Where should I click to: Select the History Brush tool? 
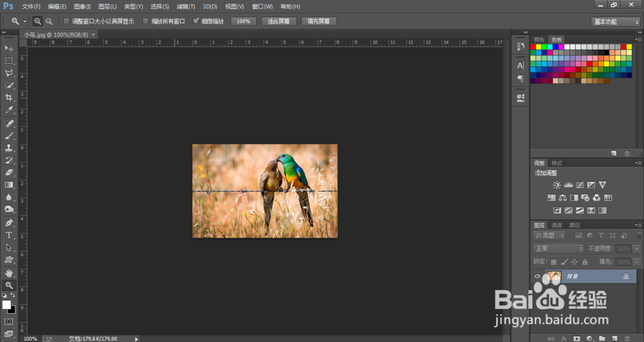8,160
